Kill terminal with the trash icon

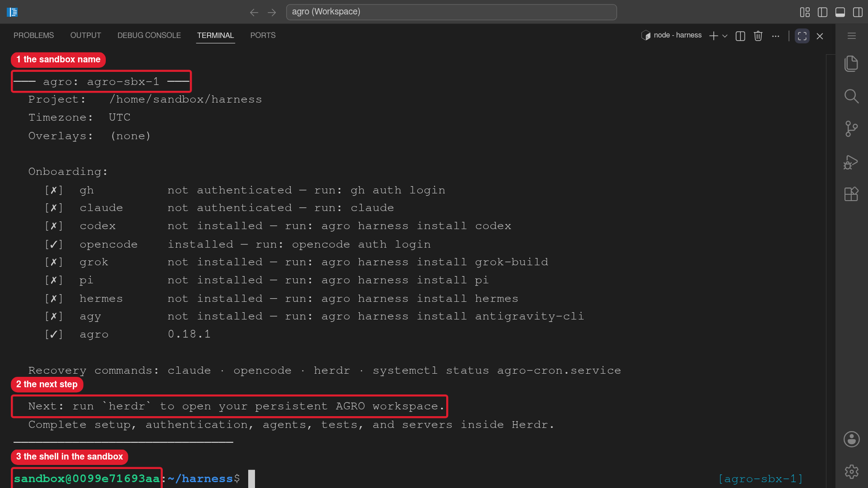coord(758,36)
